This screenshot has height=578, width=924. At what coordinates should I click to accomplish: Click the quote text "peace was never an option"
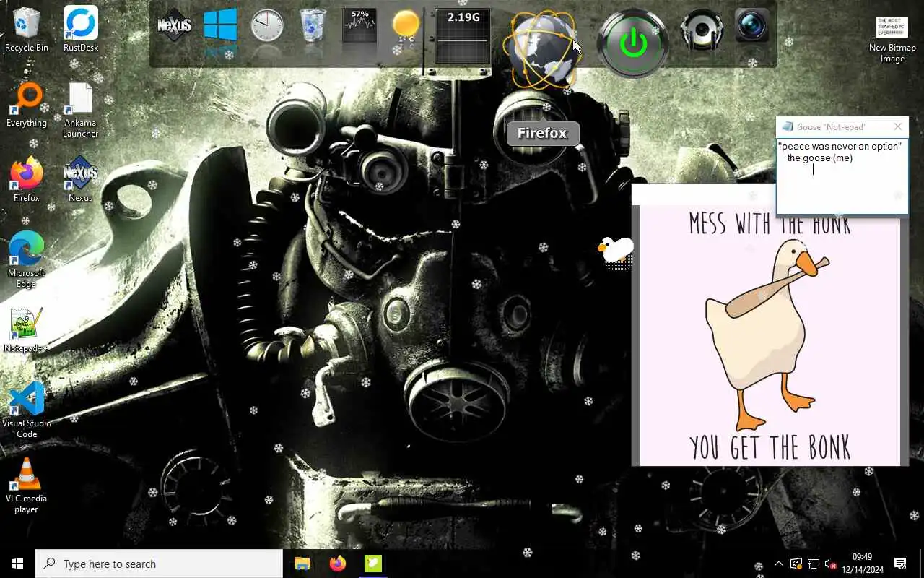840,146
